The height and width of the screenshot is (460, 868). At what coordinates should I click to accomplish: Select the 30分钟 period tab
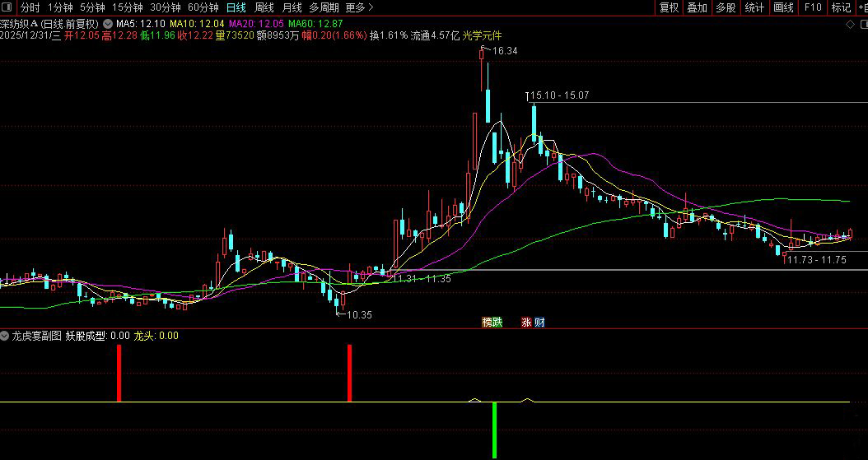click(x=166, y=7)
